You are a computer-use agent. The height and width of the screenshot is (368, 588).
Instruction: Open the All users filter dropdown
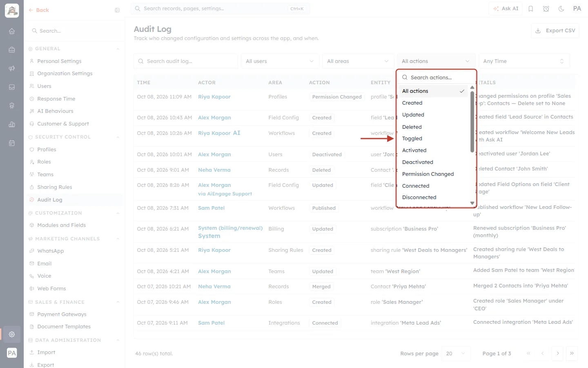point(280,61)
